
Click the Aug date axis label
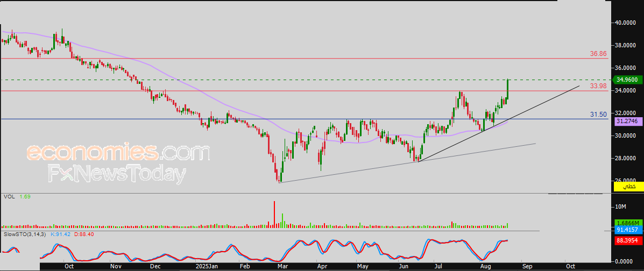(486, 267)
